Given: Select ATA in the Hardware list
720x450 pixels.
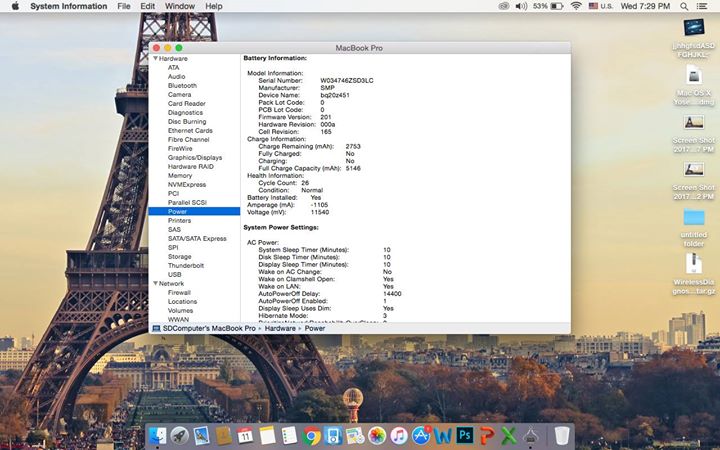Looking at the screenshot, I should coord(174,68).
